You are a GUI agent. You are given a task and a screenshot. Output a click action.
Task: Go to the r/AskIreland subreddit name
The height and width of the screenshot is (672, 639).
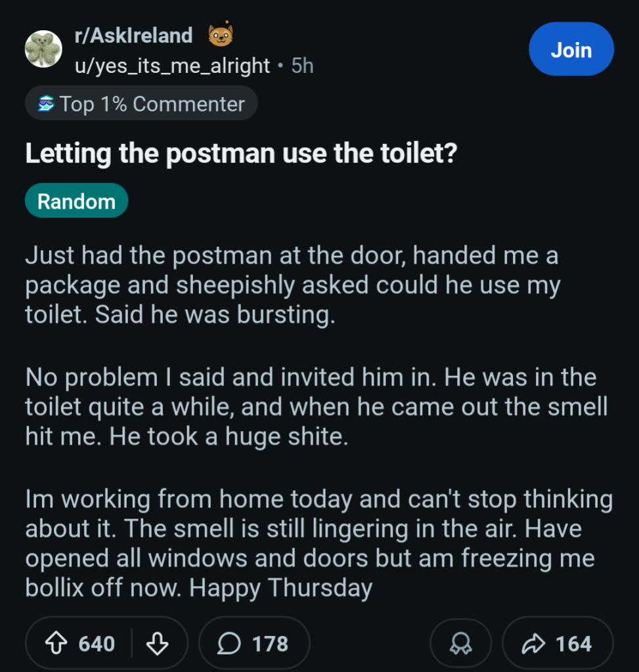[133, 35]
